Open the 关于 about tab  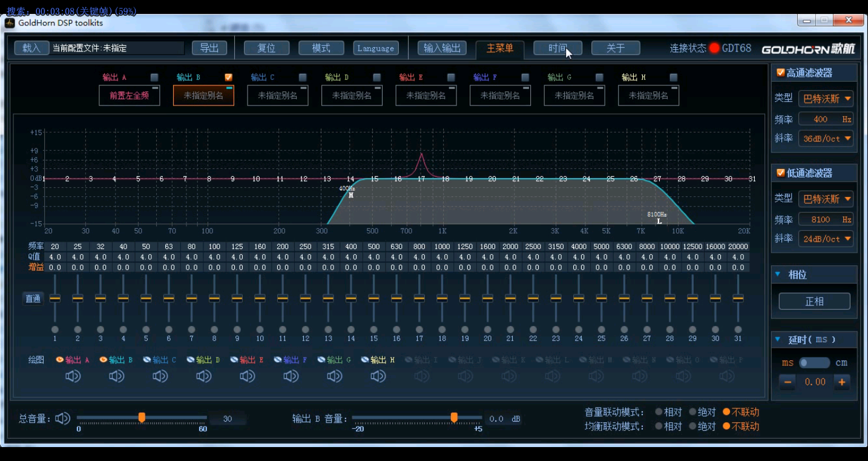[x=616, y=48]
